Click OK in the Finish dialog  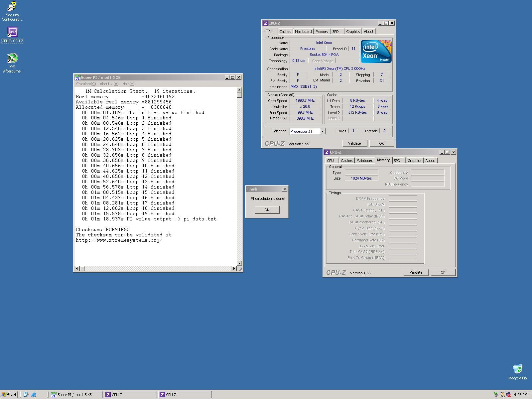[x=267, y=210]
